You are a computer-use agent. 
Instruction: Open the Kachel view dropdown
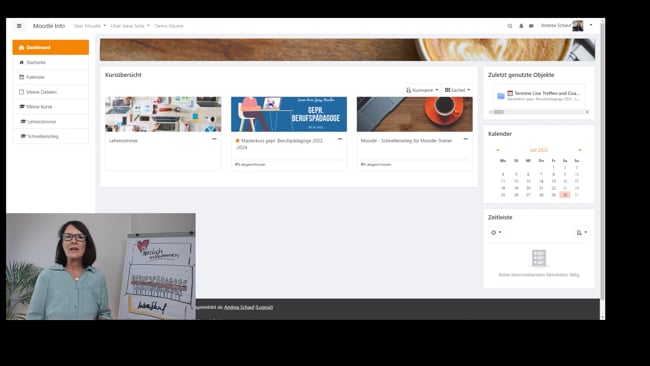click(457, 90)
